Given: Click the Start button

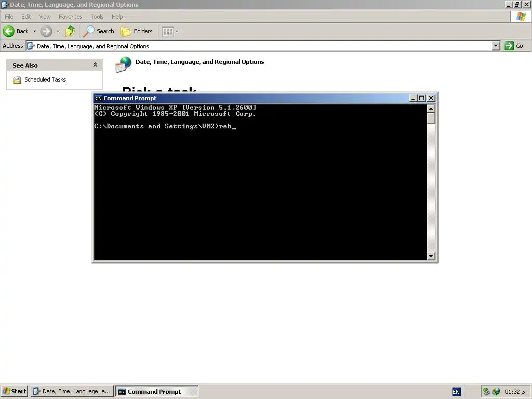Looking at the screenshot, I should coord(15,391).
